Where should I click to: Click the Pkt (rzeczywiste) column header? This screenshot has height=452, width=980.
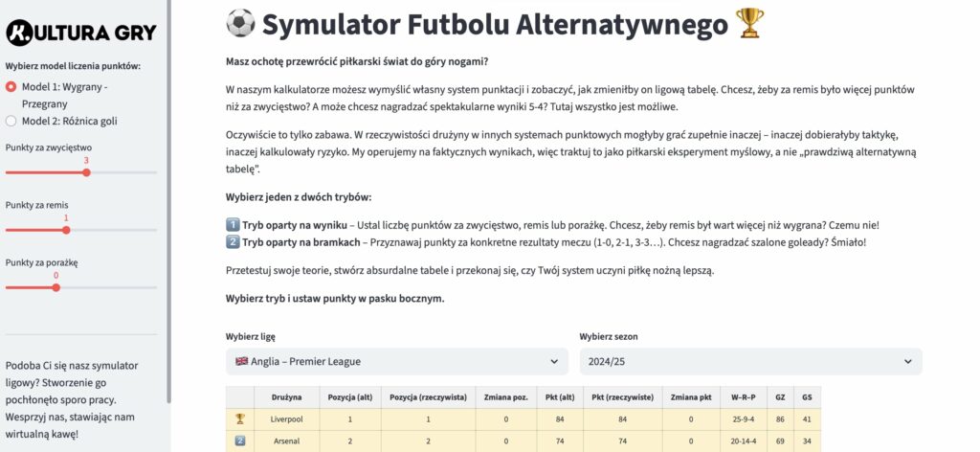coord(622,396)
